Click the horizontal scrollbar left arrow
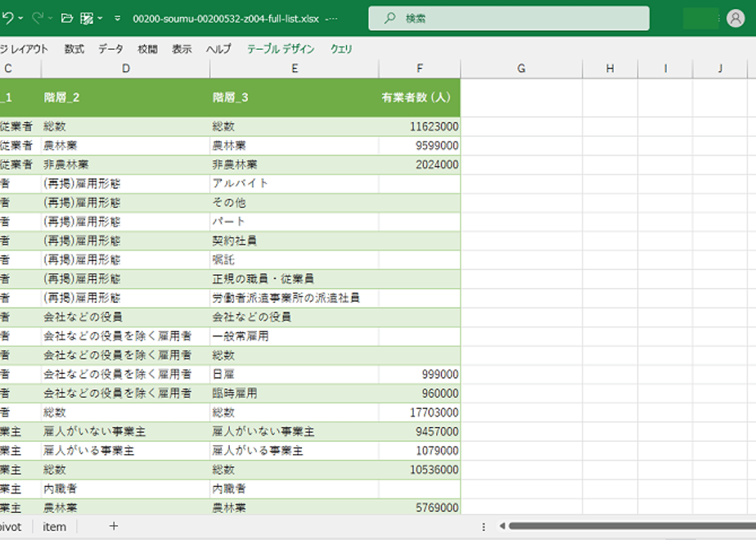This screenshot has width=756, height=540. 502,526
